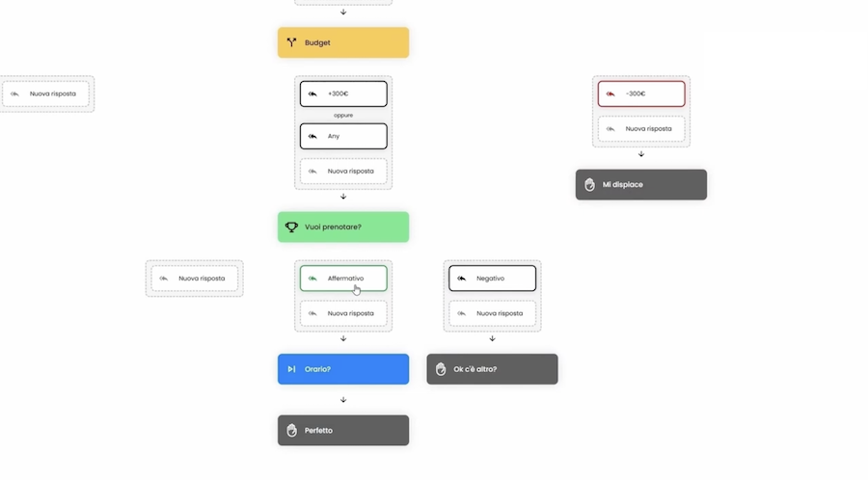
Task: Click reply arrow icon in Negativo answer
Action: 461,279
